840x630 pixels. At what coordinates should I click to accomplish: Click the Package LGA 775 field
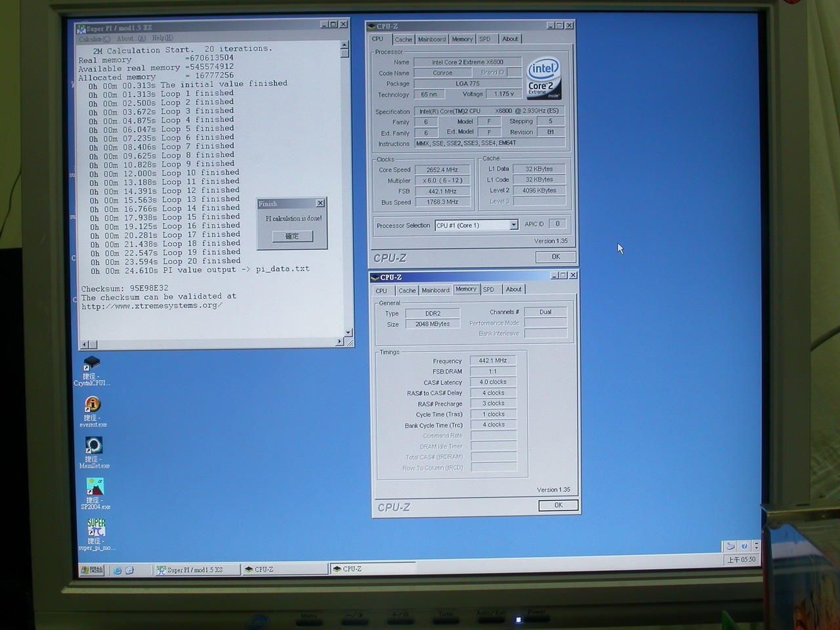point(467,83)
